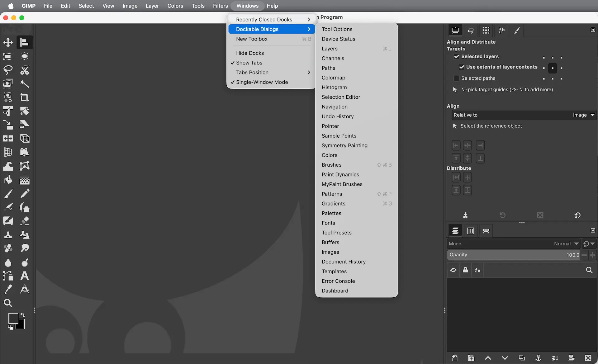Click the save tool preset button

(465, 215)
